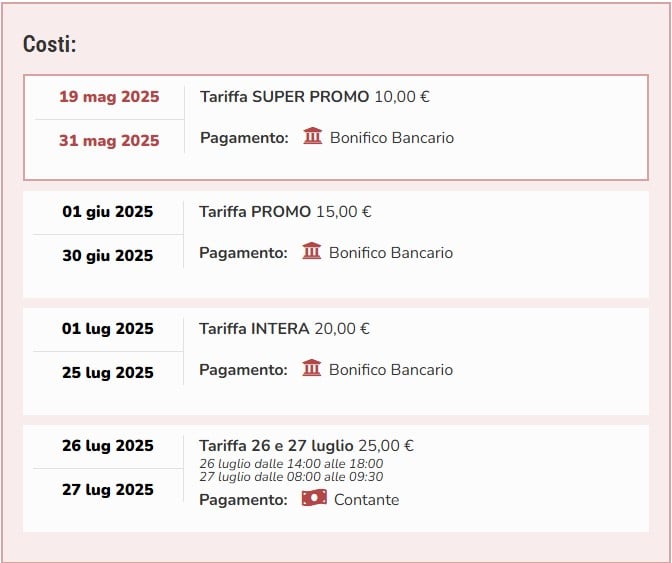Click the 01 giu 2025 date
Screen dimensions: 672x563
(x=108, y=212)
